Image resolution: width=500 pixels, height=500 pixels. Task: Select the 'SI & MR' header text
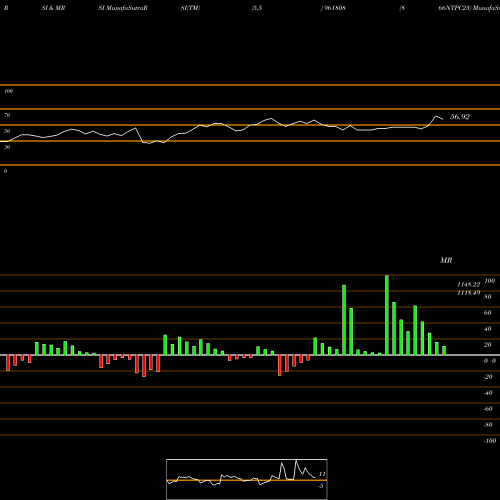(53, 8)
